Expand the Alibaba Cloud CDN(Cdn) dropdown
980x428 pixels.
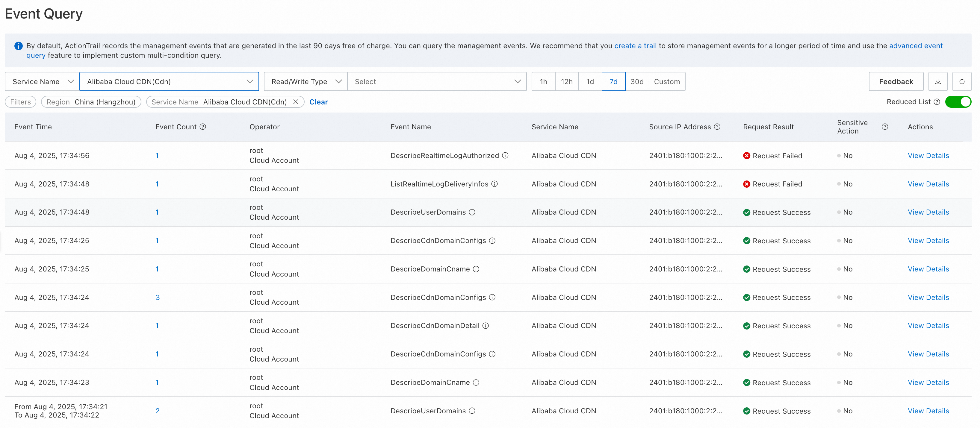click(x=169, y=81)
